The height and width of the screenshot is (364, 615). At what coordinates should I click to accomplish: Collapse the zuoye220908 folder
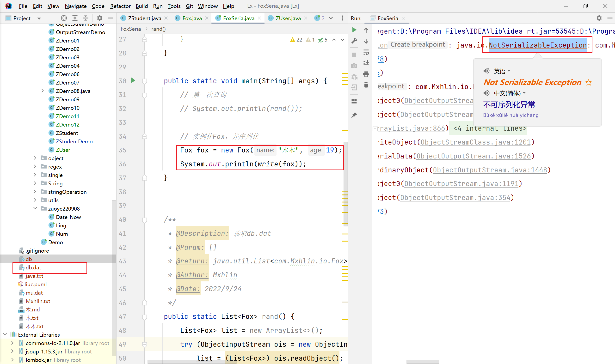point(35,208)
